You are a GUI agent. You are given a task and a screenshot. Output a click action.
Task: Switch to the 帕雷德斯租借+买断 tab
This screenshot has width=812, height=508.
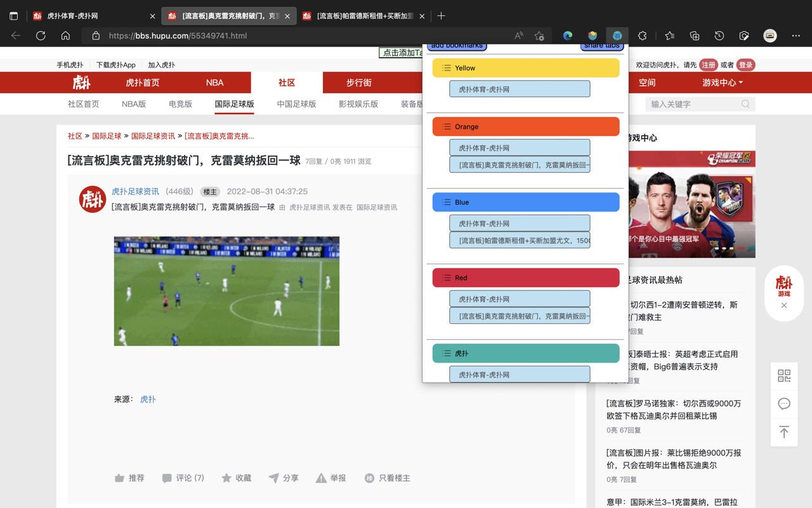coord(365,16)
